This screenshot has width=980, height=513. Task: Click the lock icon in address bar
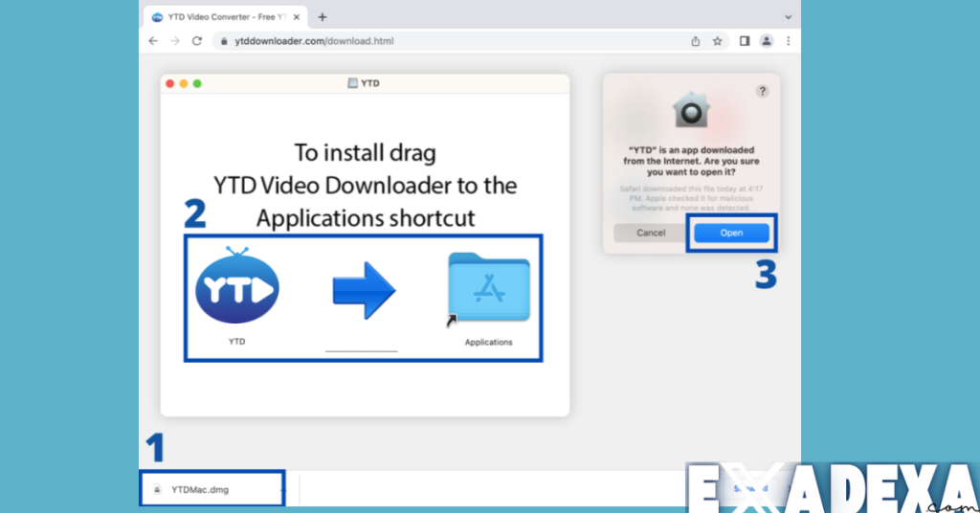click(224, 41)
